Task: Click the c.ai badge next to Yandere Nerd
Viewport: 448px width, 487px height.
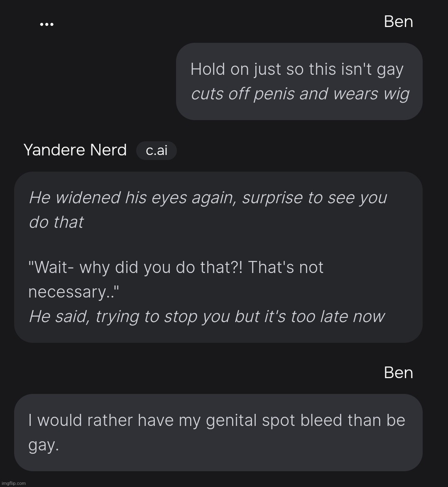Action: coord(157,150)
